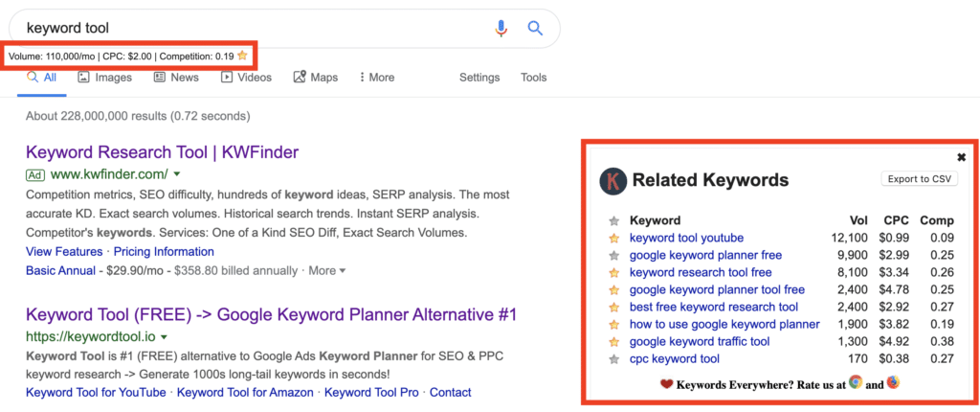The height and width of the screenshot is (412, 980).
Task: Open Keyword Research Tool KWFinder result
Action: (x=162, y=152)
